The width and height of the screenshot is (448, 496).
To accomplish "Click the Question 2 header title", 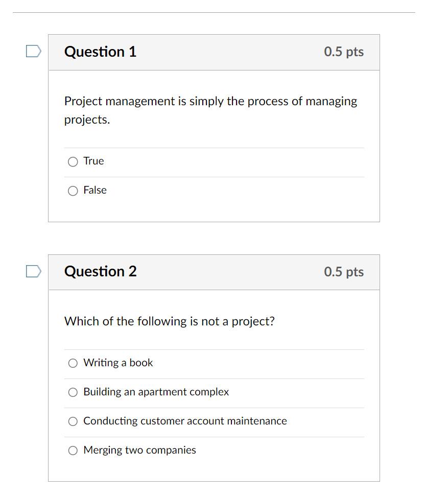I will click(x=100, y=271).
